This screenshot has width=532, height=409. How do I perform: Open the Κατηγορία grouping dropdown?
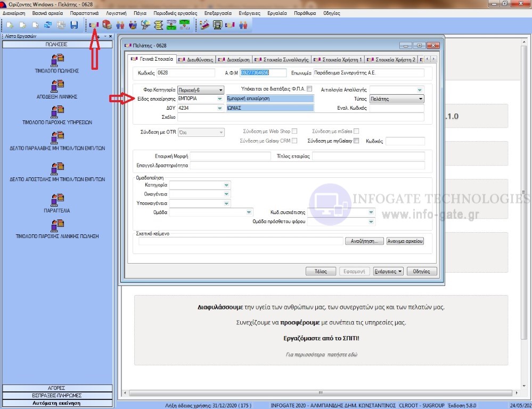[x=226, y=185]
